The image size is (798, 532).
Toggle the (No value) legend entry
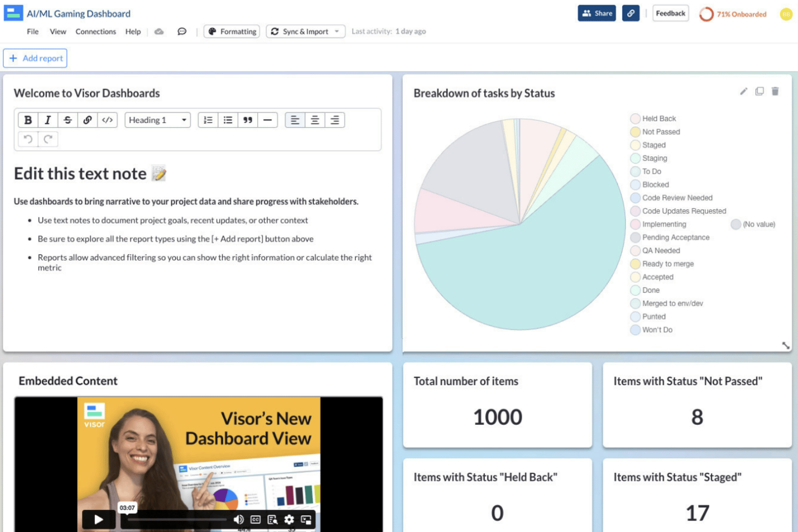(x=753, y=224)
